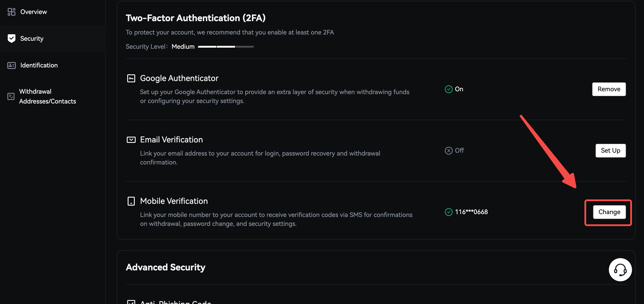Click the Google Authenticator key icon
The height and width of the screenshot is (304, 644).
click(131, 78)
